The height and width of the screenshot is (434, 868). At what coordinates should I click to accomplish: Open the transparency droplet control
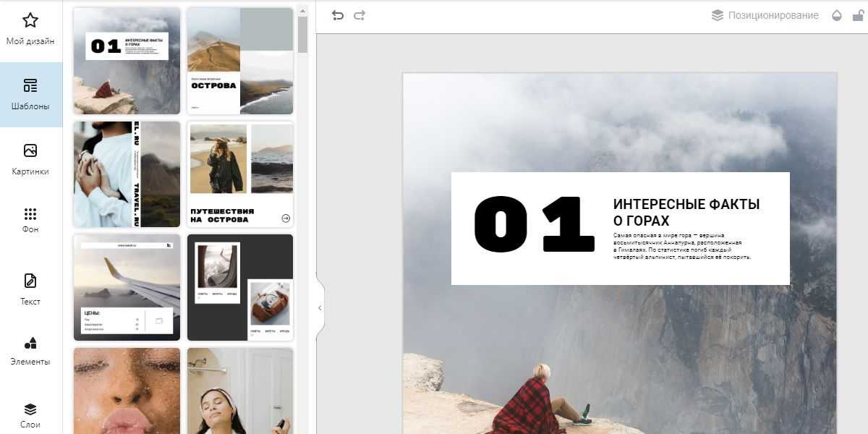click(837, 15)
